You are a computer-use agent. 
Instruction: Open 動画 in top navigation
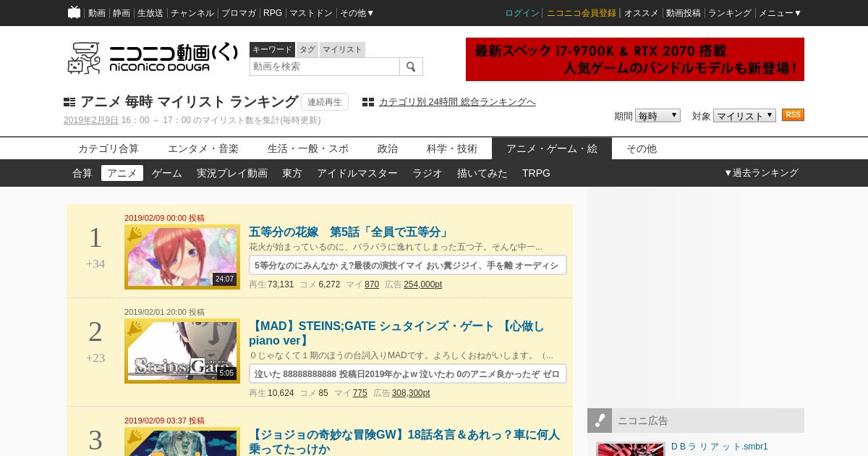tap(97, 13)
